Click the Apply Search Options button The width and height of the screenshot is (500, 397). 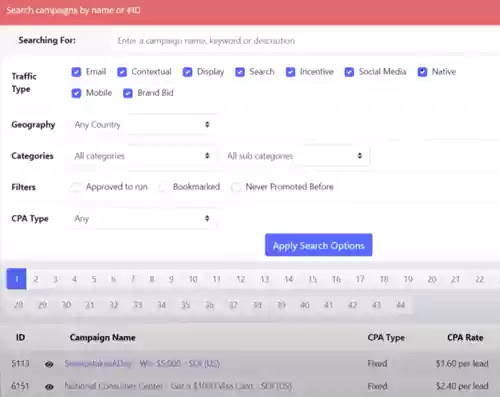tap(319, 245)
